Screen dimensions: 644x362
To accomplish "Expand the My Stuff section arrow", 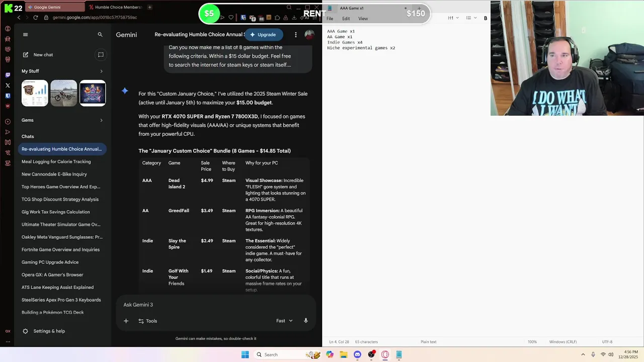I will [x=101, y=71].
